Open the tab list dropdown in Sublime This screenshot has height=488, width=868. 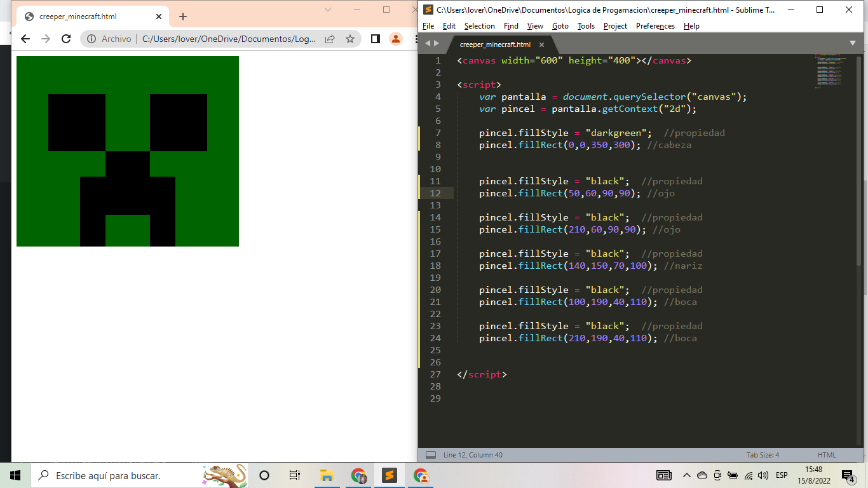[x=853, y=43]
